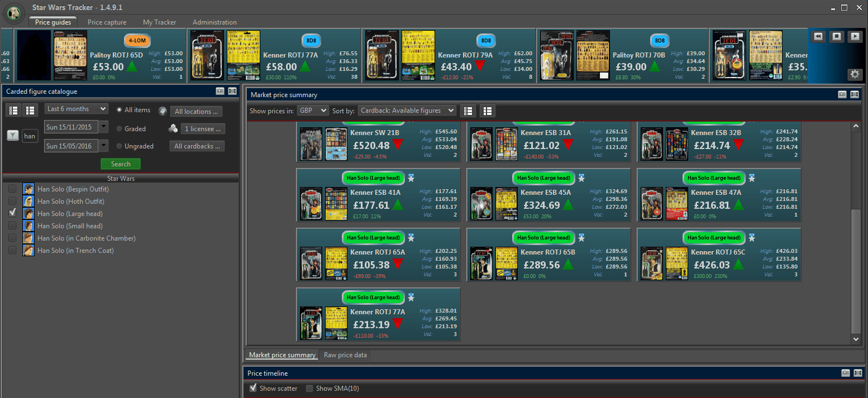Select the Ungraded radio button

pos(120,146)
